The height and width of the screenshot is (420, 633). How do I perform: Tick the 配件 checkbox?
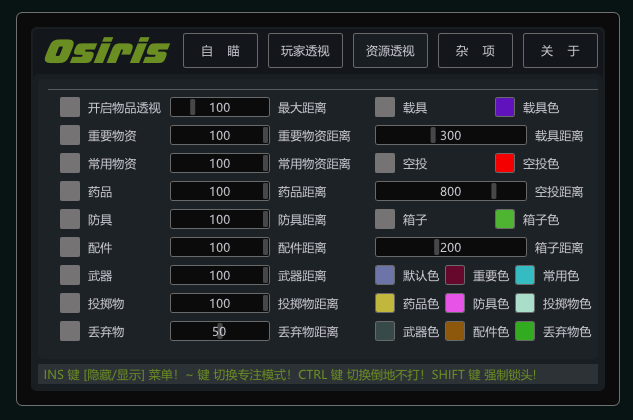(70, 247)
